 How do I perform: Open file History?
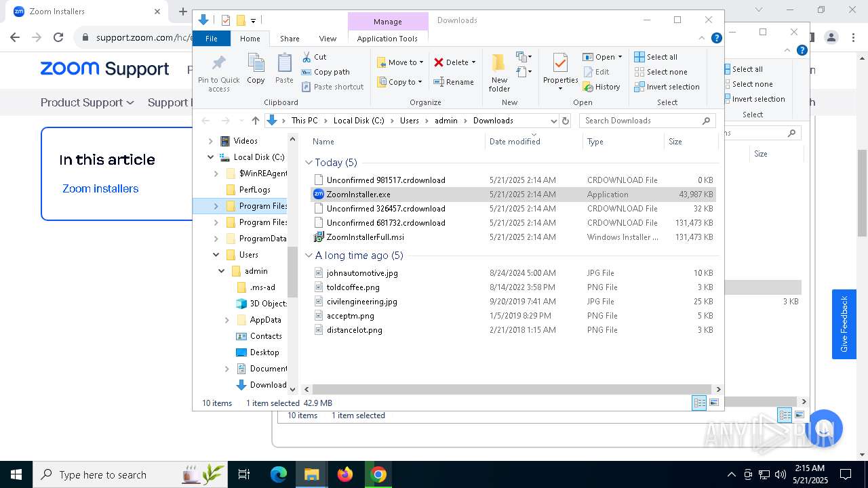(x=601, y=87)
